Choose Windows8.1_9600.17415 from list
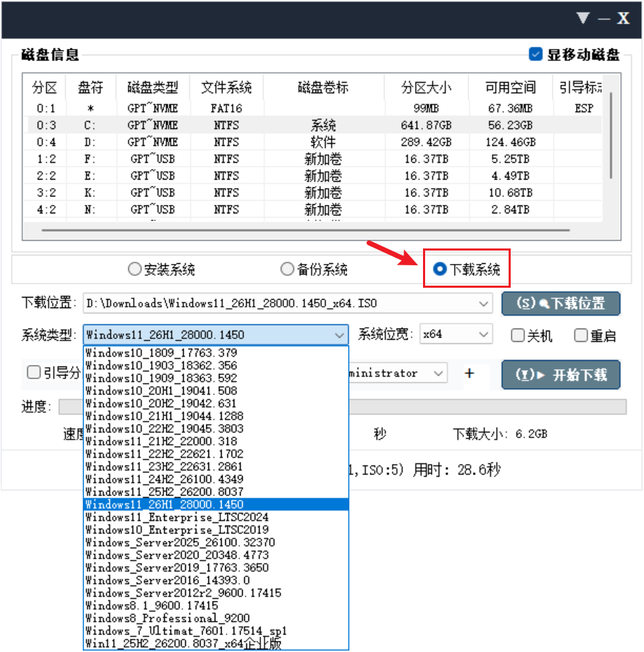Screen dimensions: 644x652 pyautogui.click(x=216, y=606)
